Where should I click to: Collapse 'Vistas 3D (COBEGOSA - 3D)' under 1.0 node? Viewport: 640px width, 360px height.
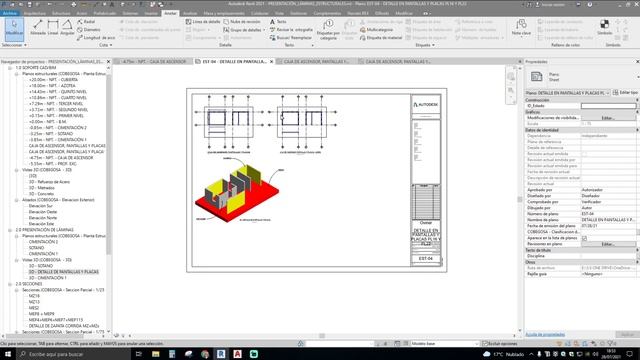coord(17,170)
